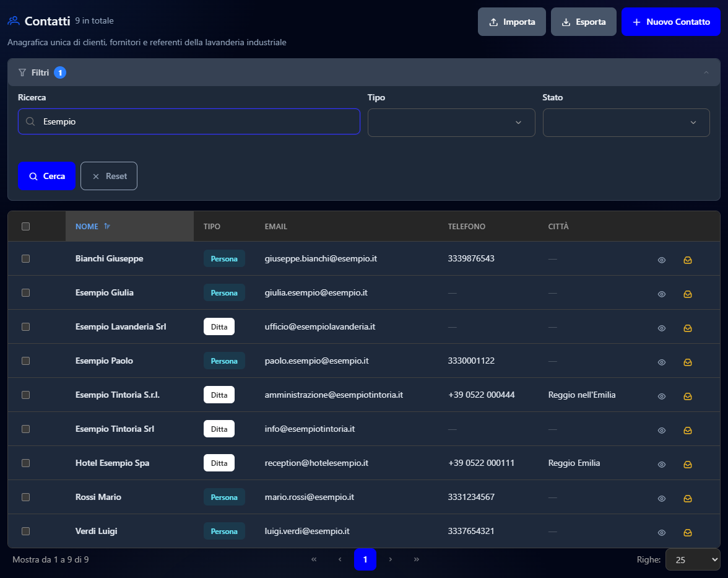
Task: Select Hotel Esempio Spa row checkbox
Action: click(25, 463)
